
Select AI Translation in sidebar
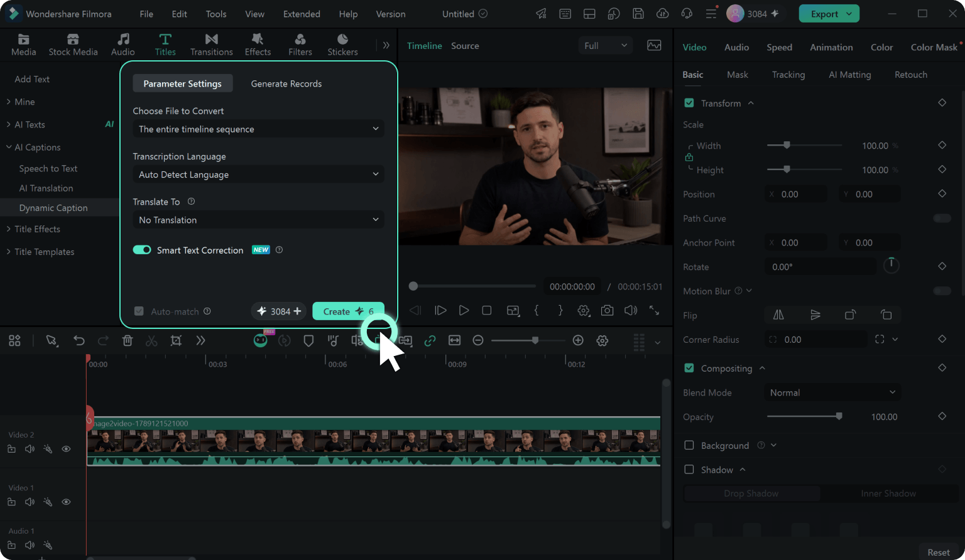click(x=46, y=188)
